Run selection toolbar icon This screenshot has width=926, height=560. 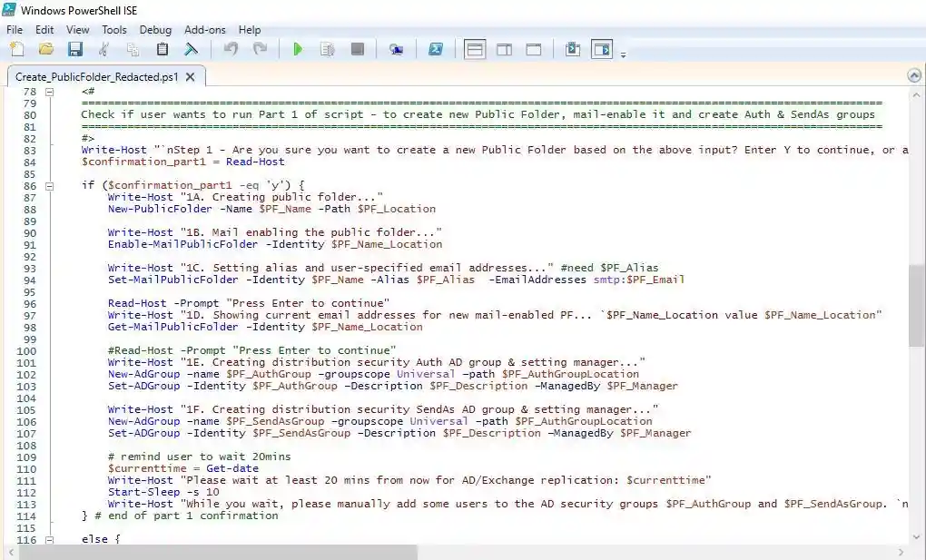(327, 49)
